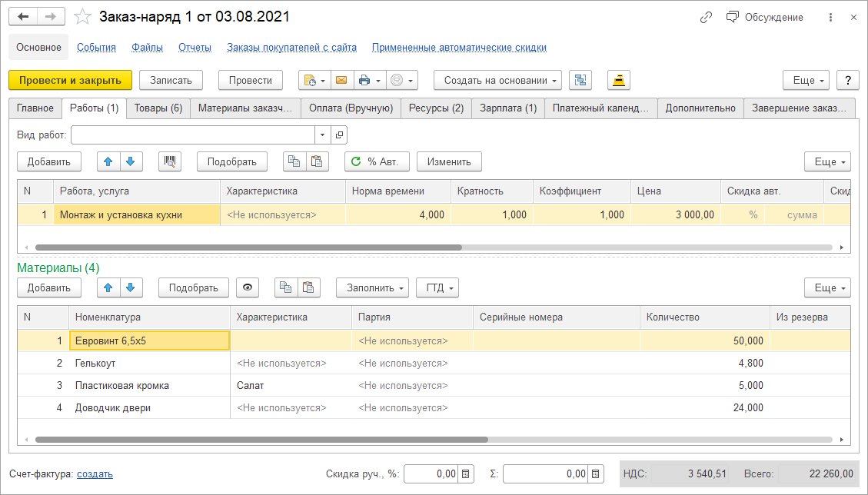
Task: Toggle the eye icon in Materials toolbar
Action: (x=248, y=287)
